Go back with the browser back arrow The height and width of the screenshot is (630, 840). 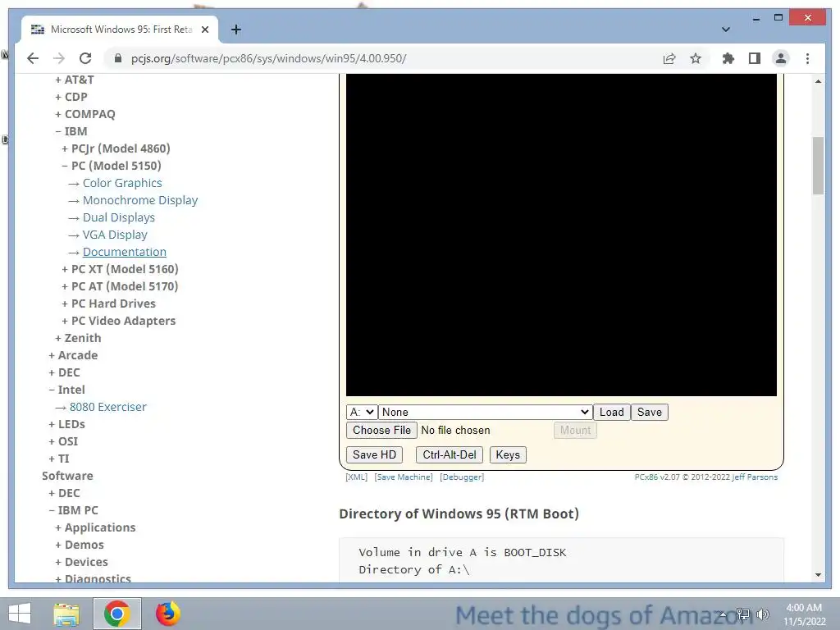coord(33,58)
